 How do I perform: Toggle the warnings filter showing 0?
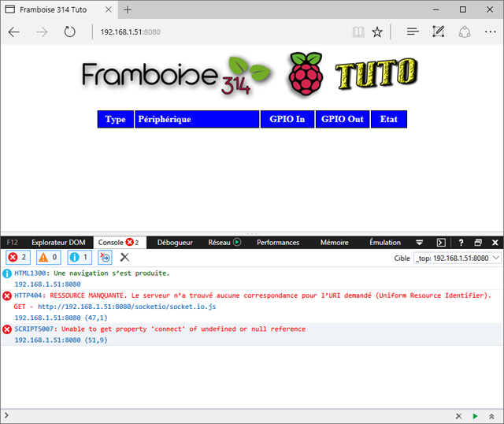click(47, 258)
